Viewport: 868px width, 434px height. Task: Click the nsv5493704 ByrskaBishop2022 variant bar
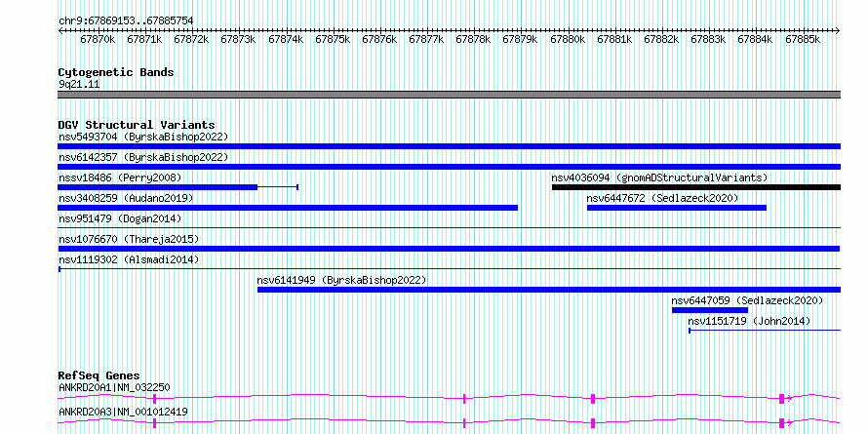click(x=449, y=146)
